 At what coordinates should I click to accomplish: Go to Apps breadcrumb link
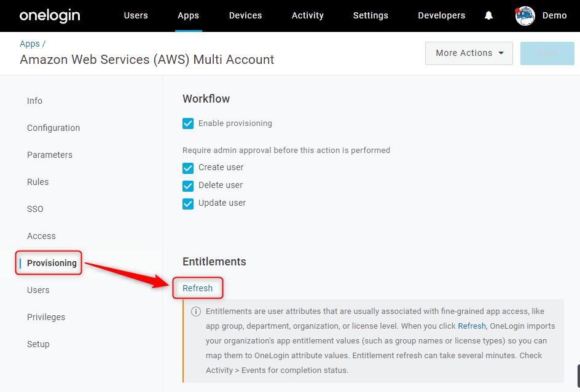click(29, 44)
